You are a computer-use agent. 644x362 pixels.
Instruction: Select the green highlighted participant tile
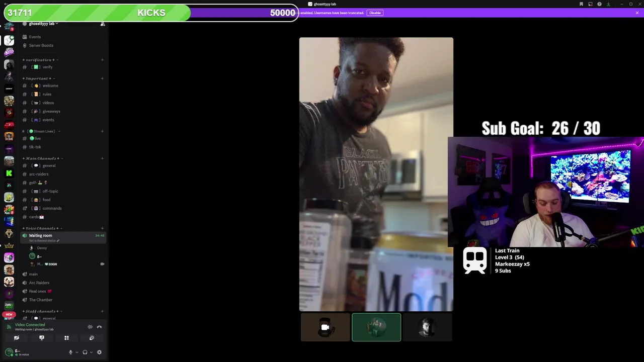(x=376, y=327)
